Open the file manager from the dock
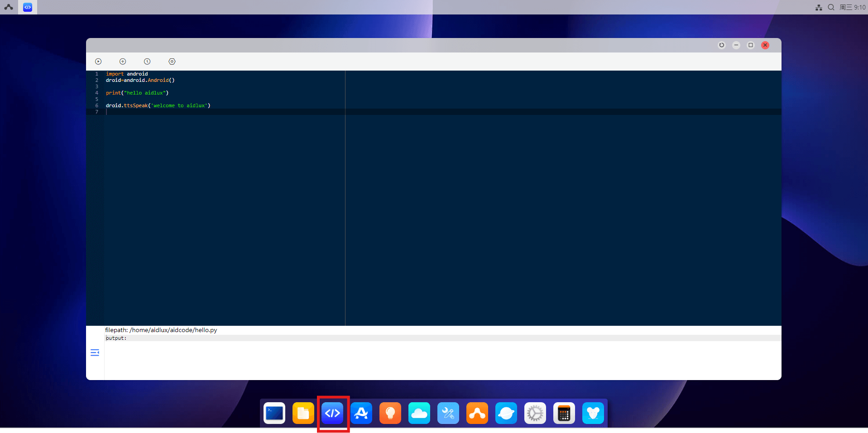 click(x=303, y=413)
